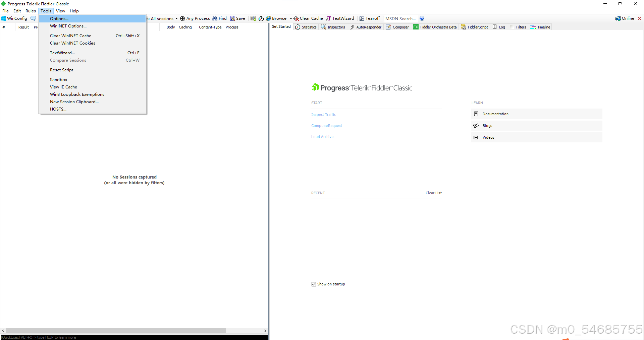Choose Reset Script menu item

point(93,70)
